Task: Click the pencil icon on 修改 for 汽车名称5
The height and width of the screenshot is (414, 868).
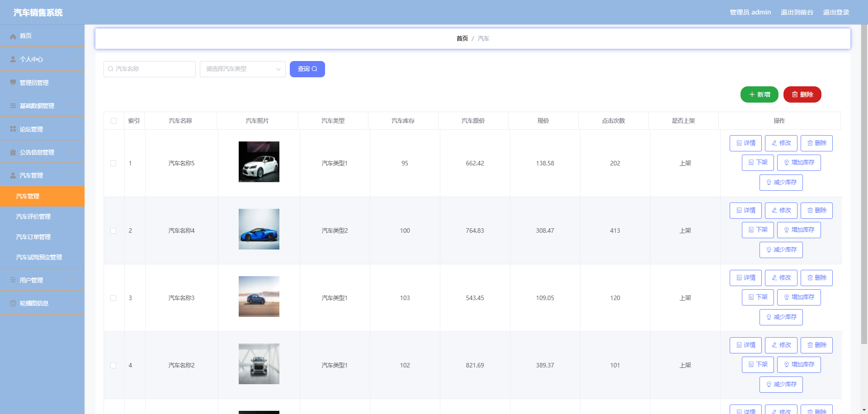Action: (x=774, y=143)
